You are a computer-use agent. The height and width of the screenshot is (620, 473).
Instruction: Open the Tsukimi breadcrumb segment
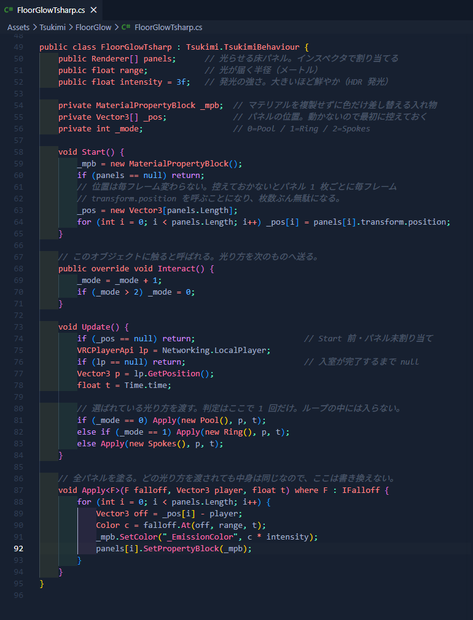coord(52,27)
